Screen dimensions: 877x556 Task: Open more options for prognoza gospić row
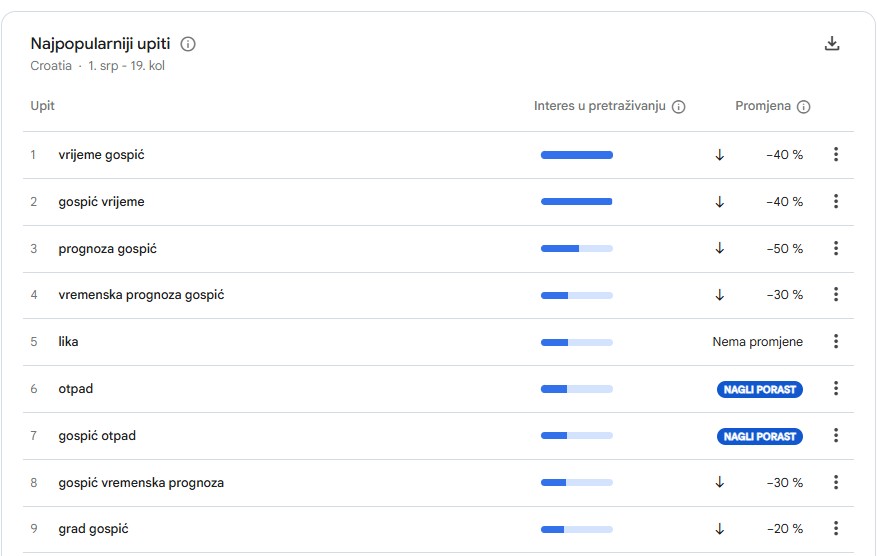pos(836,248)
